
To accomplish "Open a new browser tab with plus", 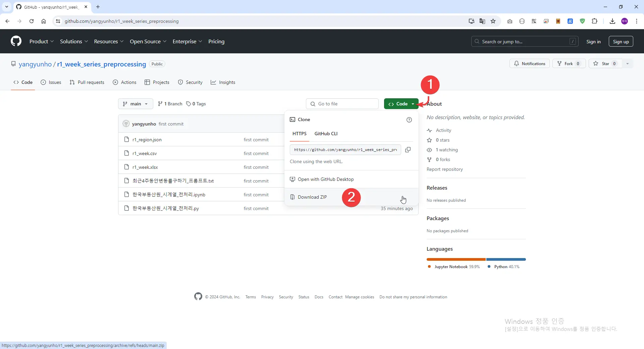I will (x=98, y=7).
